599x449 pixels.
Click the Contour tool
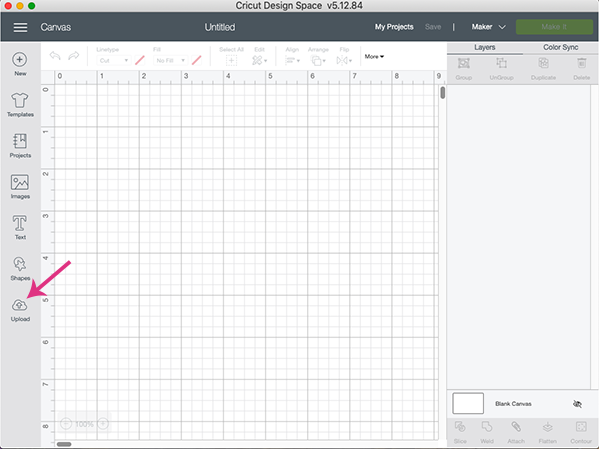(x=581, y=432)
